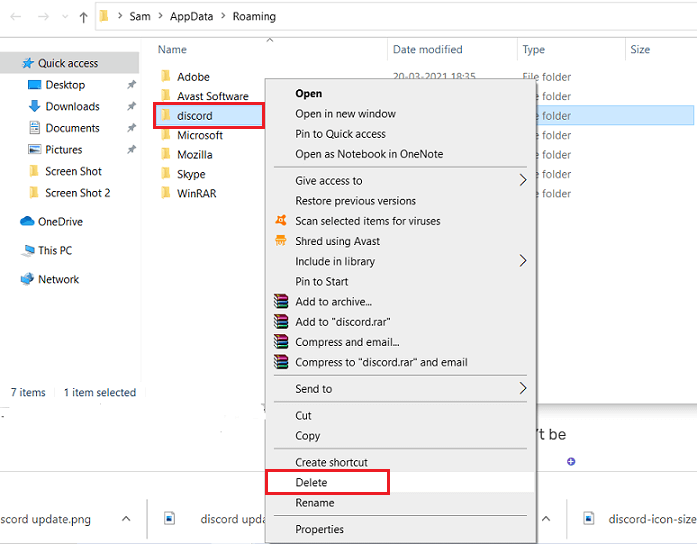Viewport: 697px width, 544px height.
Task: Choose Pin to Start
Action: tap(322, 282)
